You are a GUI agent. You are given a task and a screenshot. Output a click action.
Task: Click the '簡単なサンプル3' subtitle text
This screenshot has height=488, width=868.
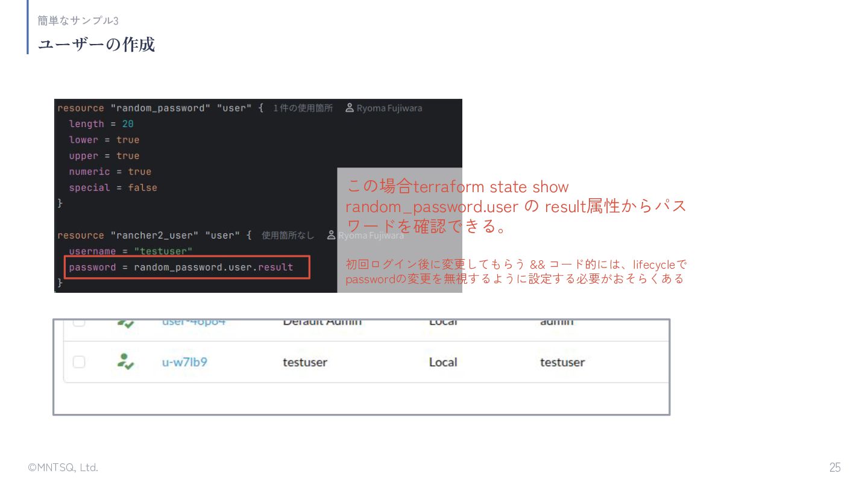[x=78, y=20]
